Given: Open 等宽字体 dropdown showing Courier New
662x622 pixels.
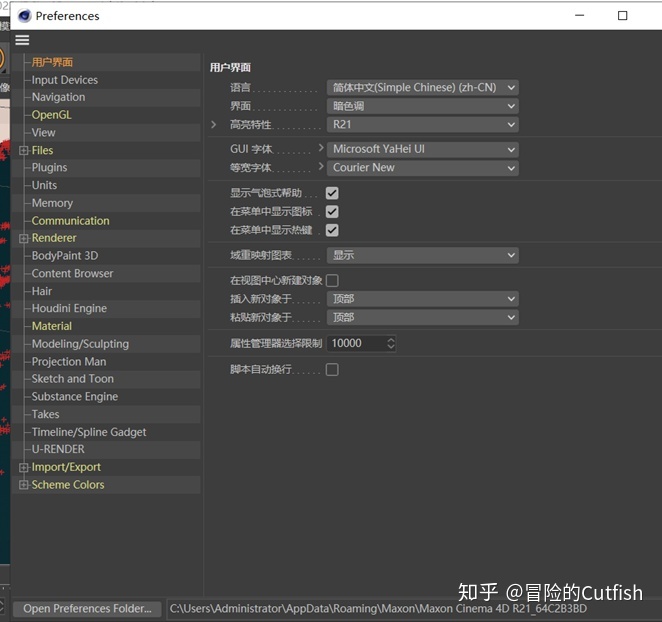Looking at the screenshot, I should click(423, 168).
